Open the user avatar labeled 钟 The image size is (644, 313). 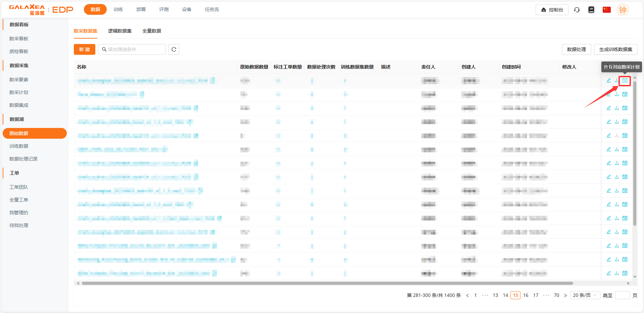pyautogui.click(x=623, y=10)
